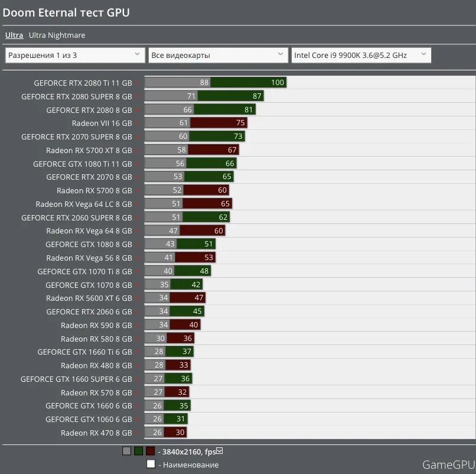This screenshot has height=474, width=476.
Task: Open the Все видеокарты dropdown
Action: click(218, 56)
